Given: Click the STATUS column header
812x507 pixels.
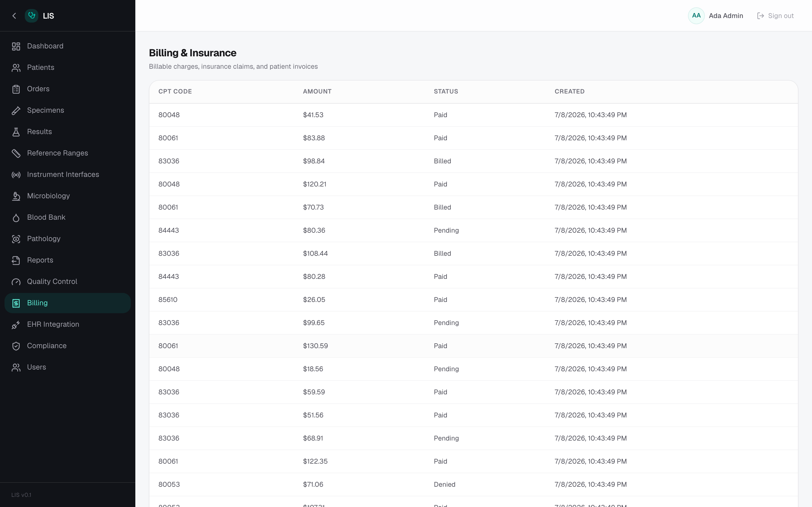Looking at the screenshot, I should [x=445, y=92].
